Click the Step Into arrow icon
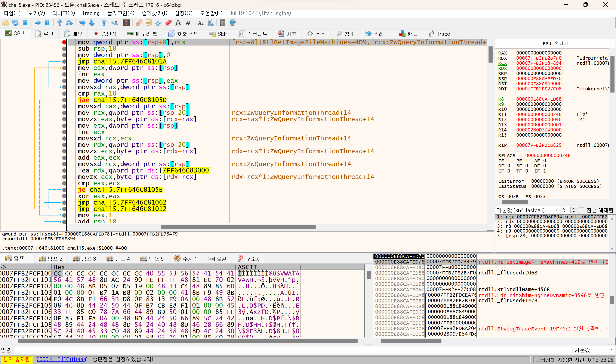The width and height of the screenshot is (616, 364). [59, 23]
